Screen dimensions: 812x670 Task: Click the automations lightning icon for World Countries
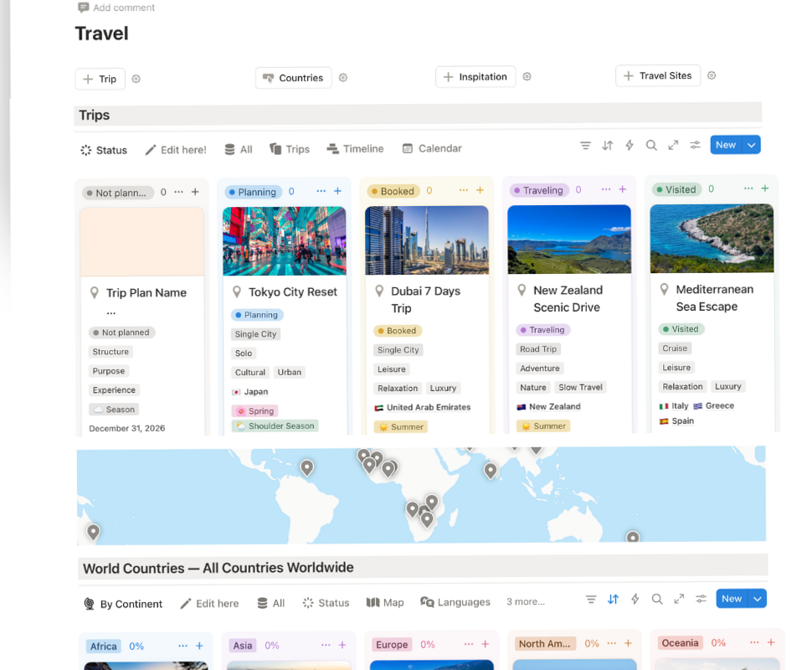635,598
